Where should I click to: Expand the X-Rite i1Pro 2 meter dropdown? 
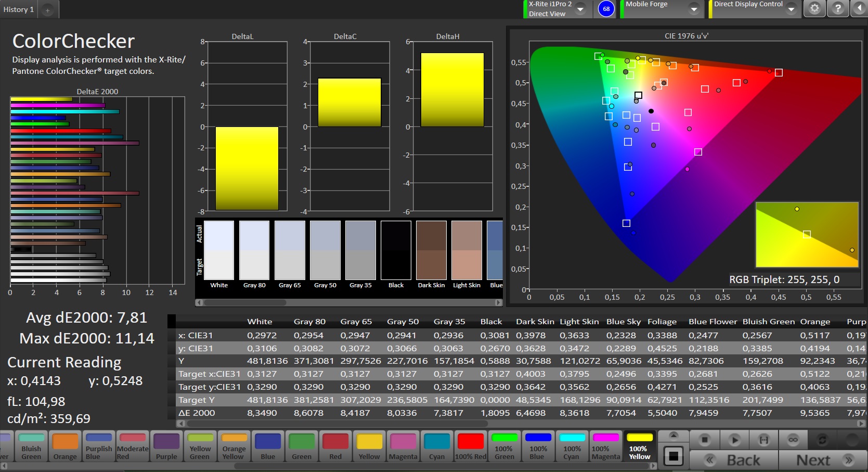point(580,9)
